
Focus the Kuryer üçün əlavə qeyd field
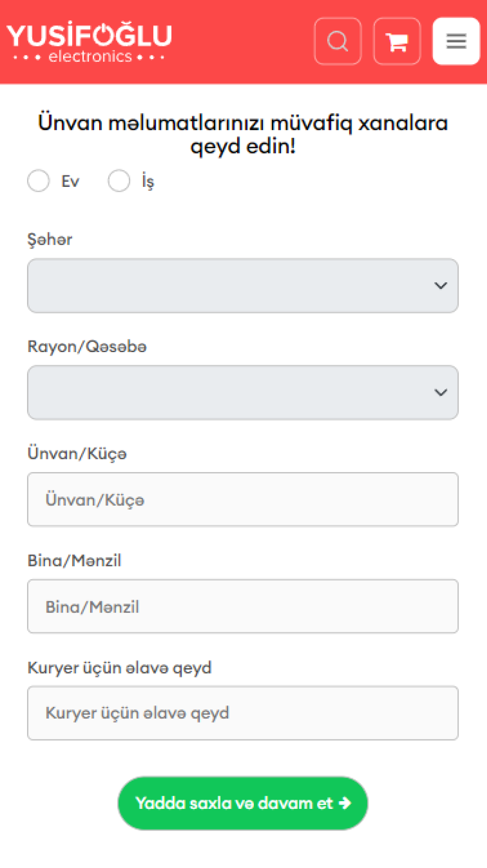tap(243, 713)
